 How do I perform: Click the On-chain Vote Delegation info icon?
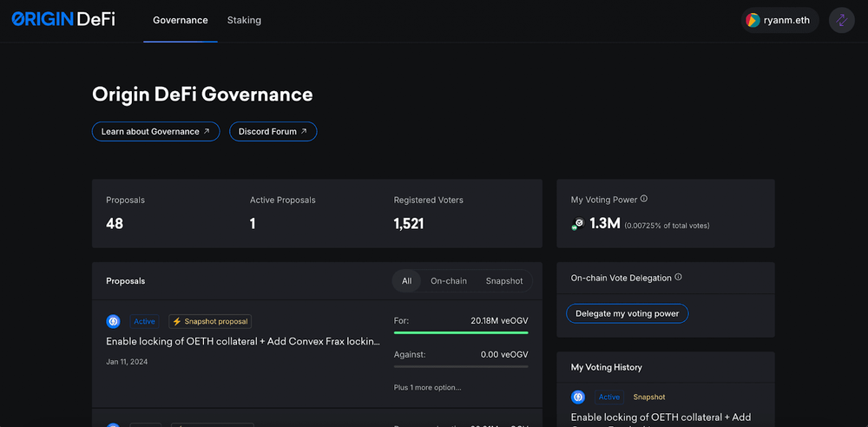[x=678, y=278]
